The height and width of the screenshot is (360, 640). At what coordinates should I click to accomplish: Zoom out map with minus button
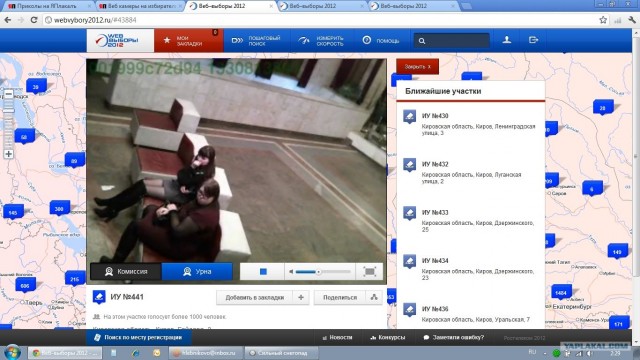point(9,94)
